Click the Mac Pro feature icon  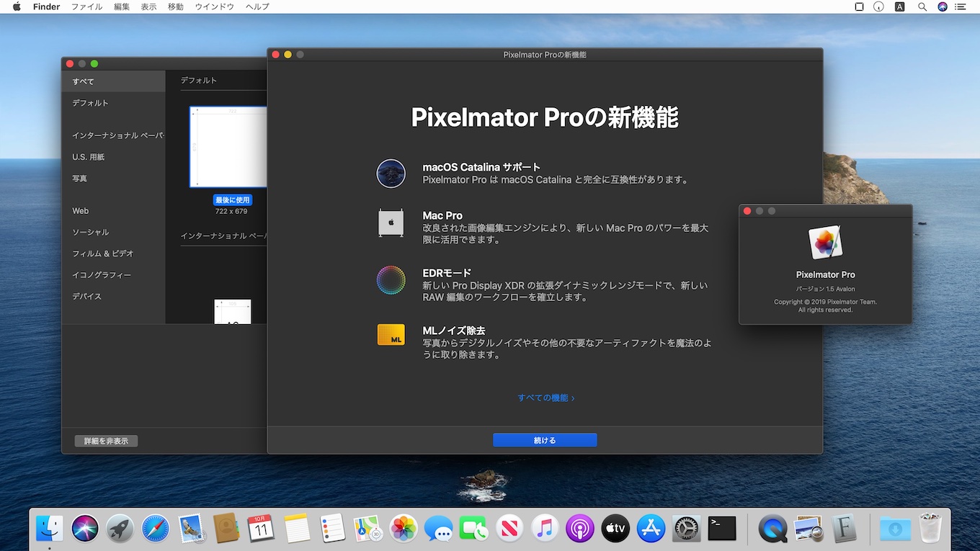coord(391,223)
